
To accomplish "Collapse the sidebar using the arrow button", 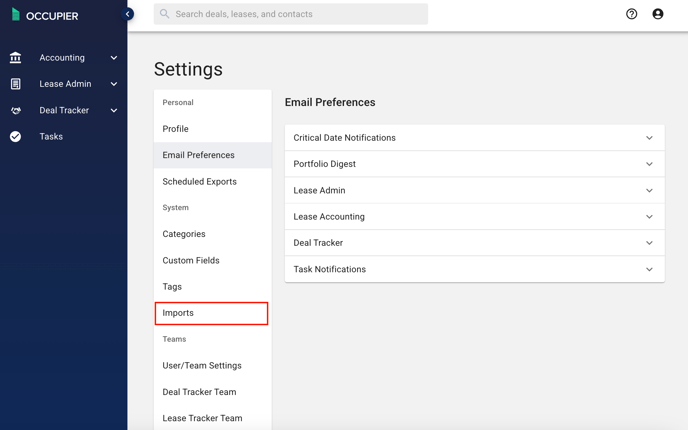I will (x=128, y=14).
